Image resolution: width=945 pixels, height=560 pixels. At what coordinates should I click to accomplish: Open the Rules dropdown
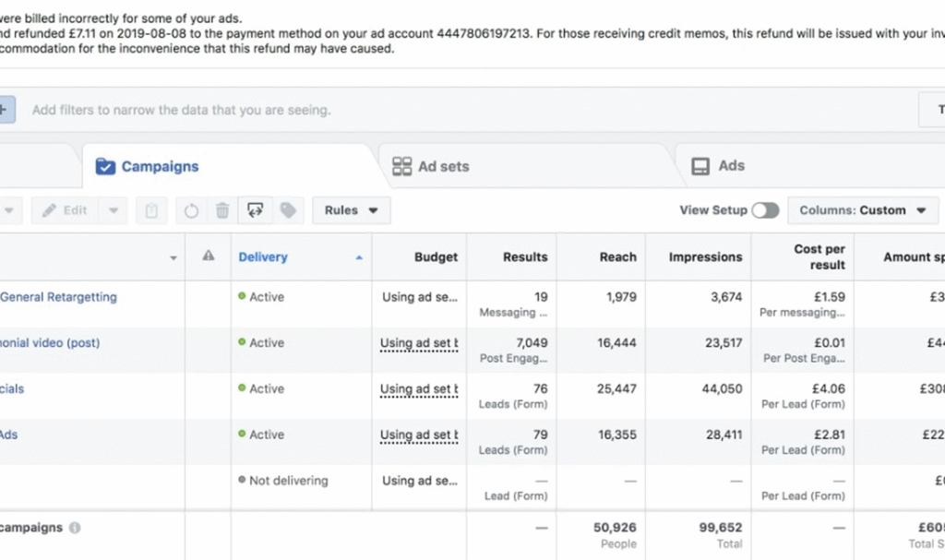coord(351,210)
